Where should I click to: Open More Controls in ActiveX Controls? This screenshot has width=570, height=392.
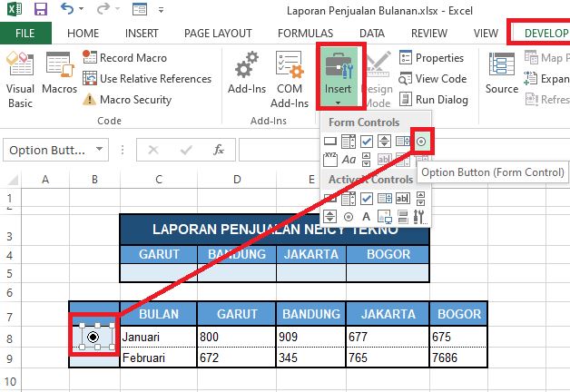pyautogui.click(x=420, y=217)
